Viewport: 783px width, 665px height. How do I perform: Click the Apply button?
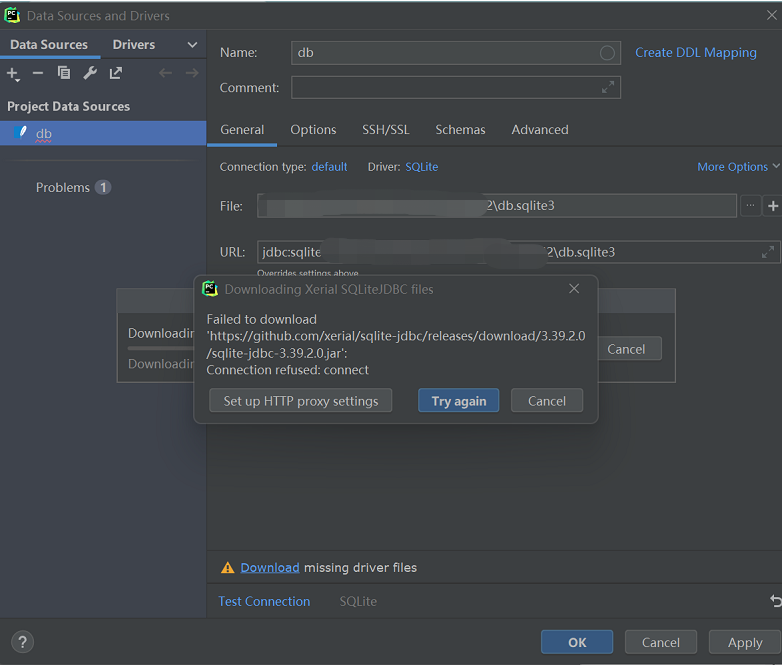745,642
